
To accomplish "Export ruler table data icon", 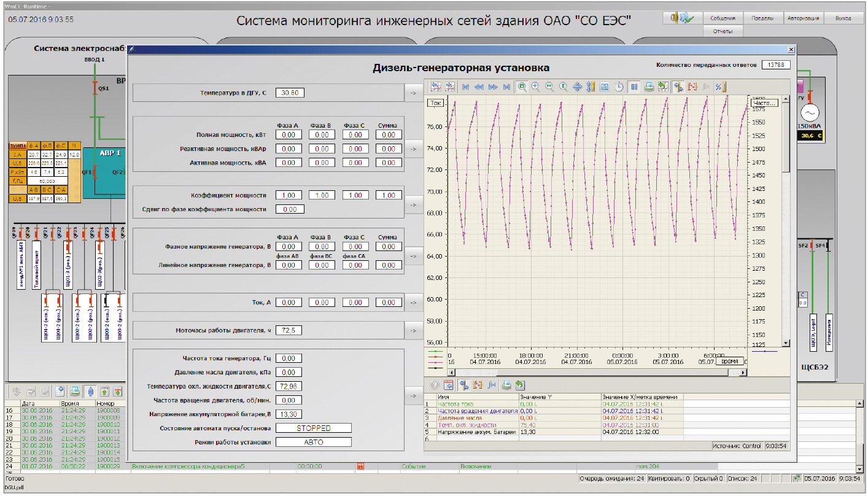I will [520, 385].
